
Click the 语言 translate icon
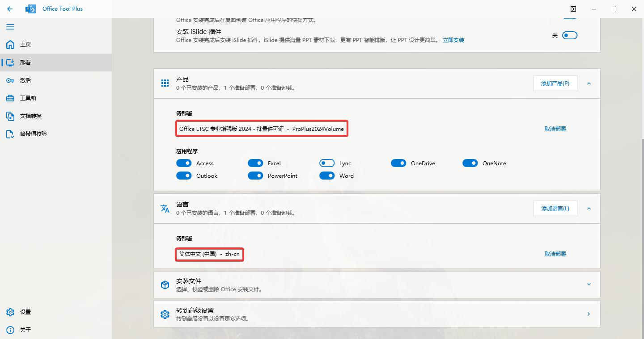pos(165,208)
